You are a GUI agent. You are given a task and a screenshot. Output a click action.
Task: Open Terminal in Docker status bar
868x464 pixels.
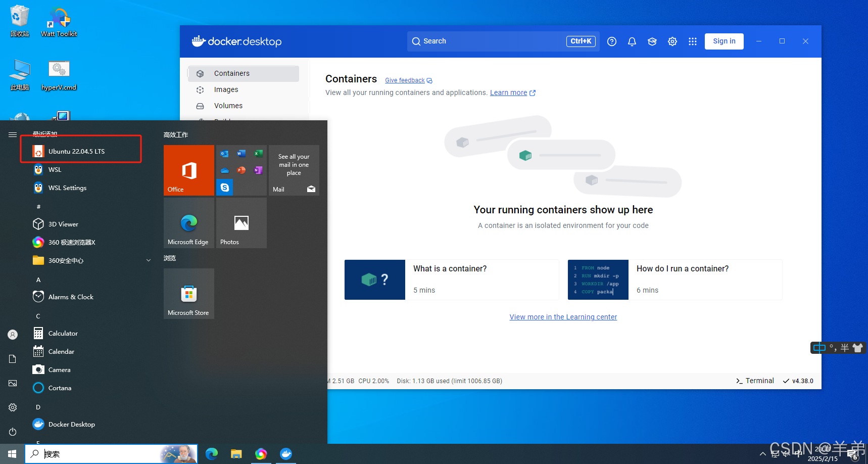[x=755, y=381]
